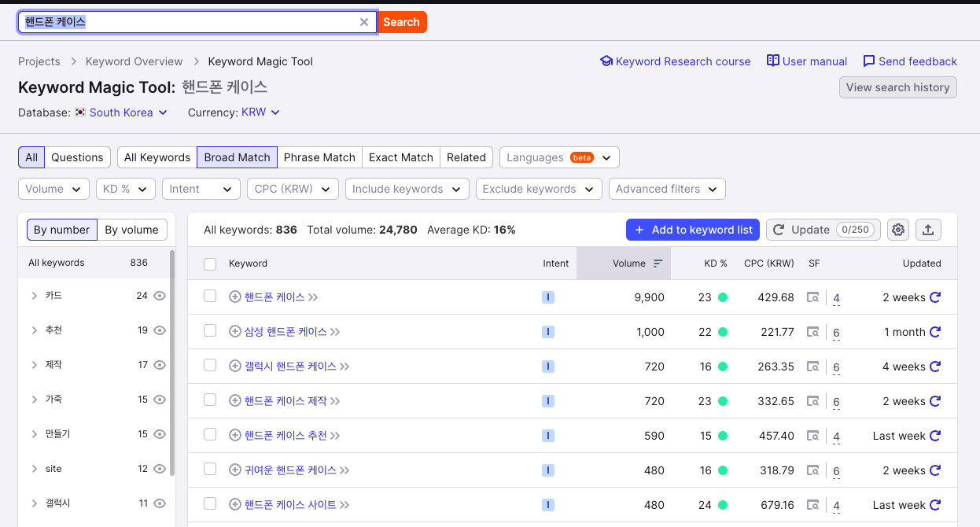Open Advanced filters dropdown
Screen dimensions: 980x527
click(x=667, y=189)
